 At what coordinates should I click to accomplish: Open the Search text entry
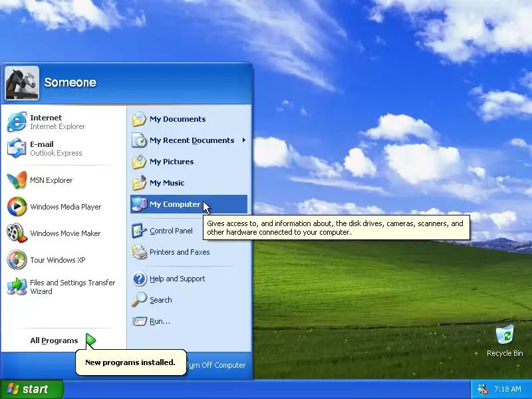pos(160,300)
